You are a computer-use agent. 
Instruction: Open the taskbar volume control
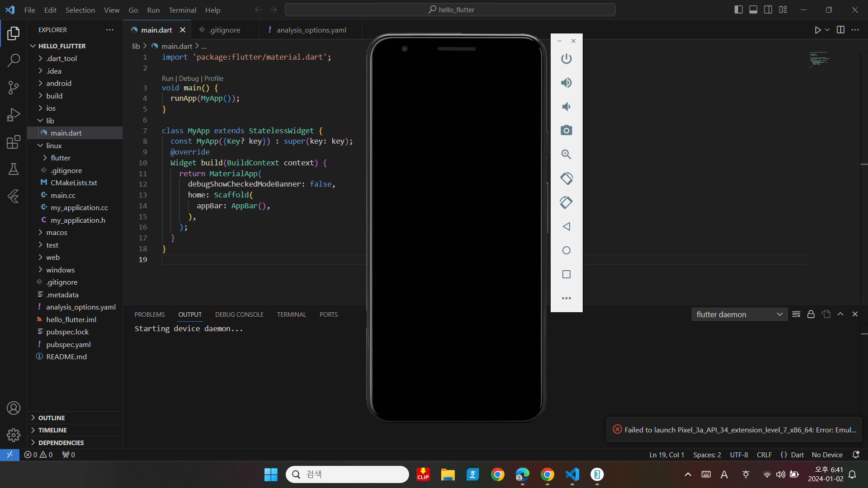[x=780, y=474]
